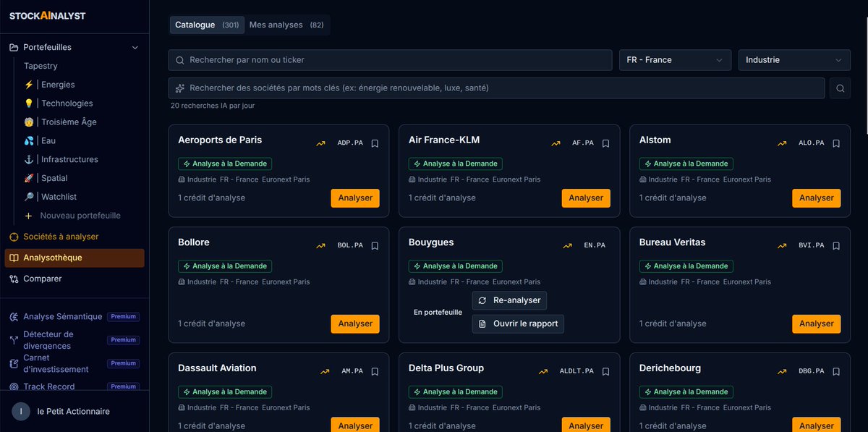Analyze Air France-KLM
The height and width of the screenshot is (432, 868).
click(x=586, y=198)
